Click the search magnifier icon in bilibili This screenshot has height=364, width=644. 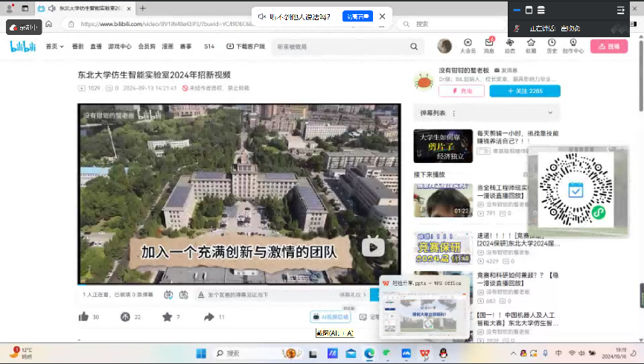click(413, 46)
